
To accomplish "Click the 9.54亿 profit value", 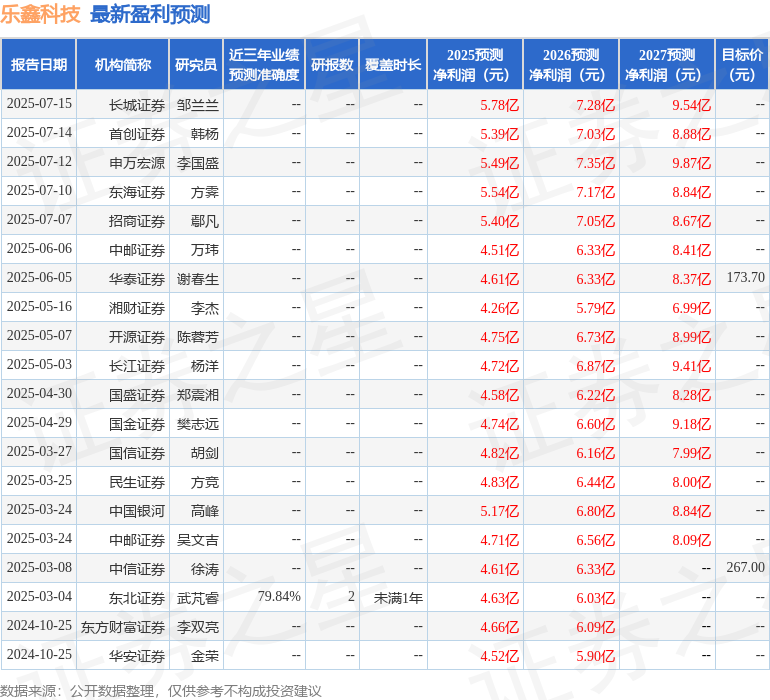I will [x=691, y=105].
